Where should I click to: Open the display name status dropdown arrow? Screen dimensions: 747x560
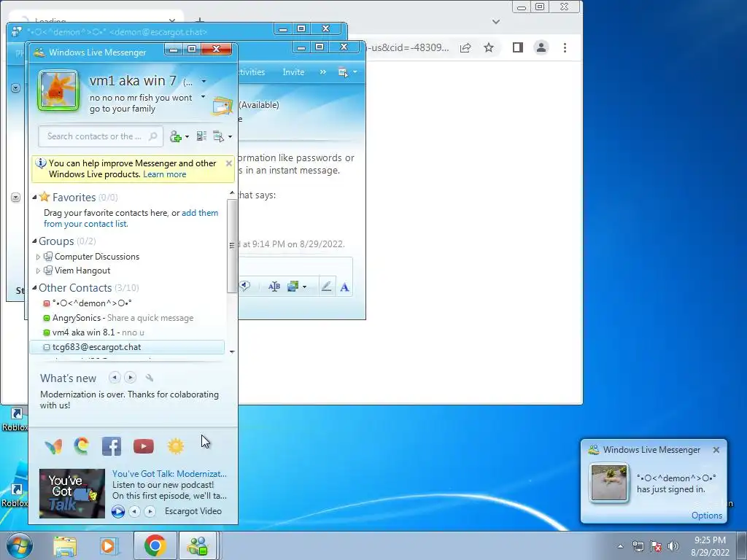[x=204, y=82]
